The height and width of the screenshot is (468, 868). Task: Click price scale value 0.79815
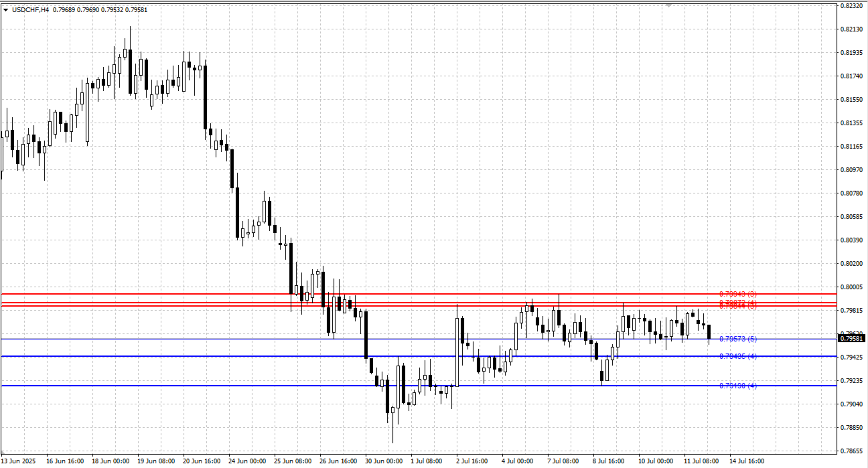pyautogui.click(x=852, y=311)
